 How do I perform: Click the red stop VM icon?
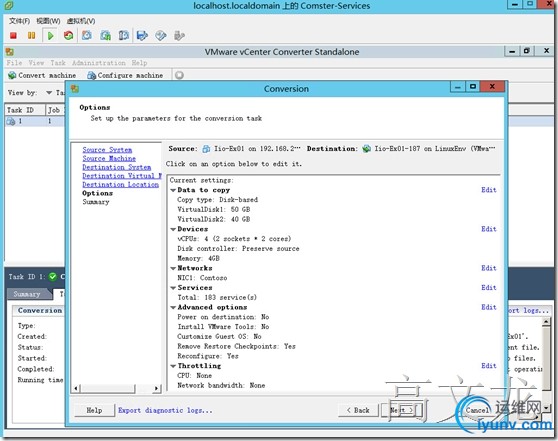point(14,35)
